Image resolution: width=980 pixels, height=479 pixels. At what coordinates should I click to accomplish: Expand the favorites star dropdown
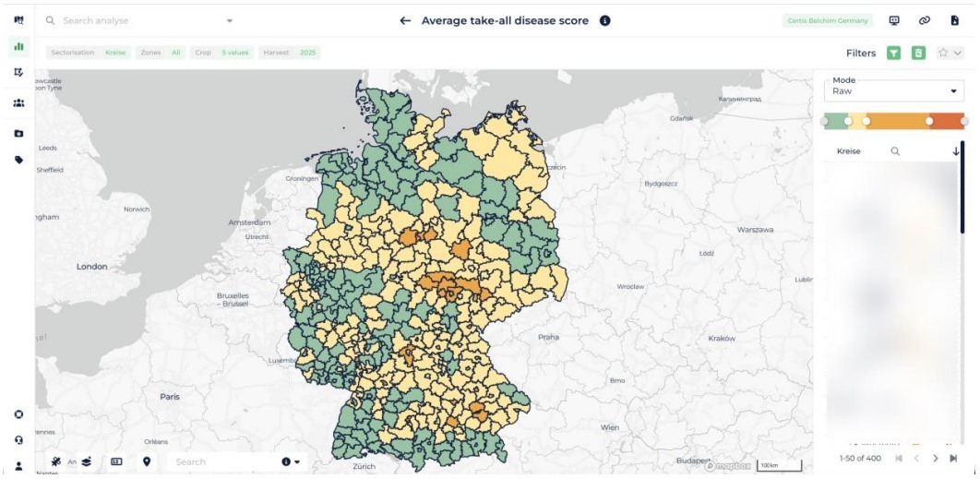(950, 54)
